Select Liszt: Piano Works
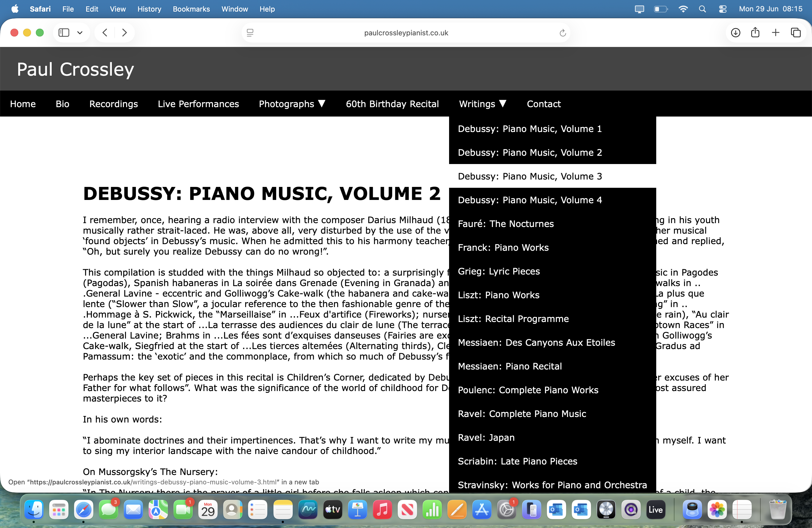812x528 pixels. (x=552, y=295)
